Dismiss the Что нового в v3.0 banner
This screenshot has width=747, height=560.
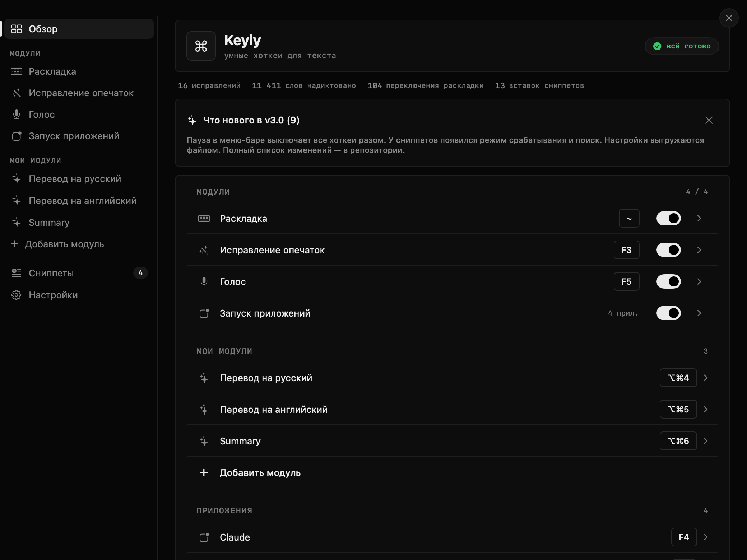tap(709, 120)
